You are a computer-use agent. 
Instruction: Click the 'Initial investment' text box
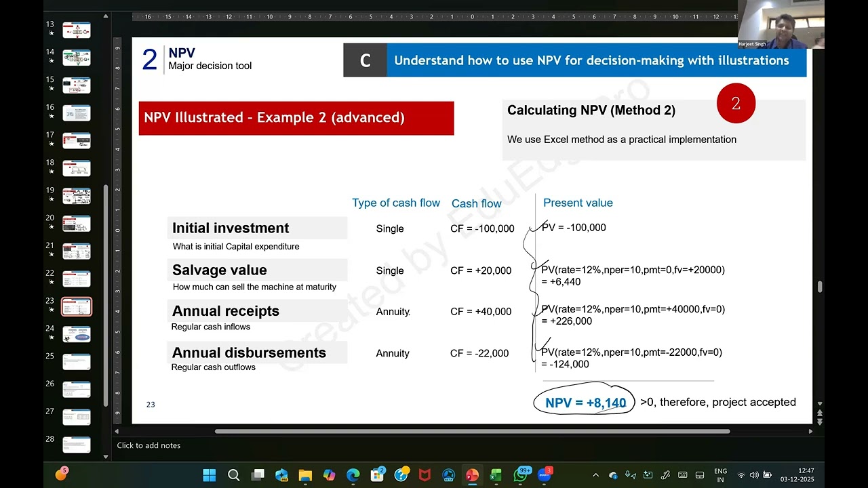click(x=257, y=228)
